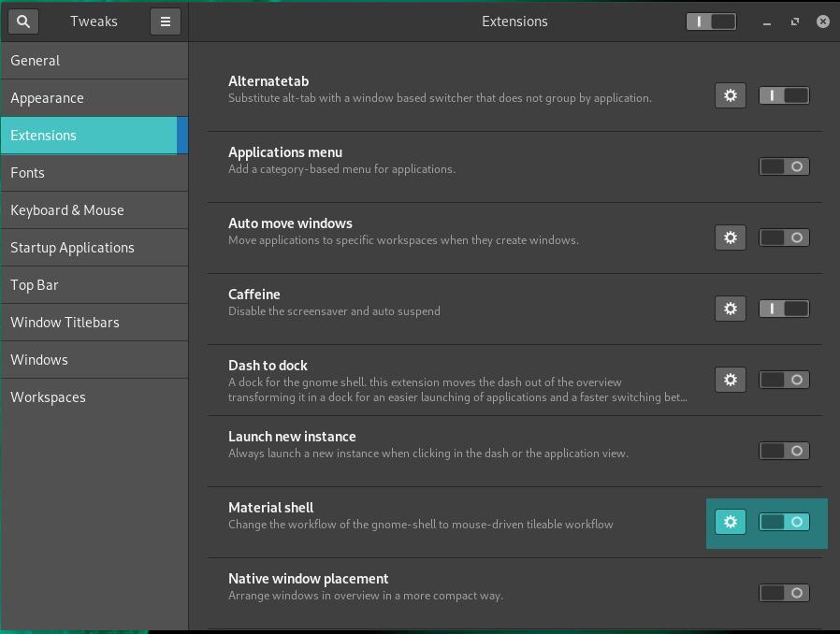The height and width of the screenshot is (634, 840).
Task: Switch to Keyboard & Mouse settings
Action: click(94, 210)
